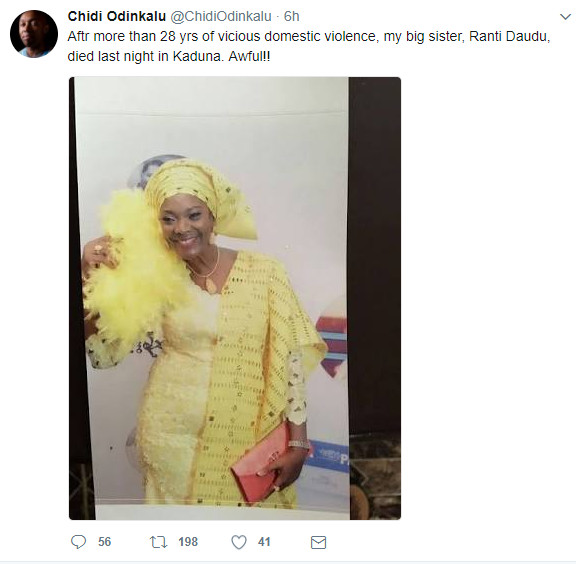This screenshot has width=576, height=564.
Task: View the 56 replies count
Action: pos(104,542)
